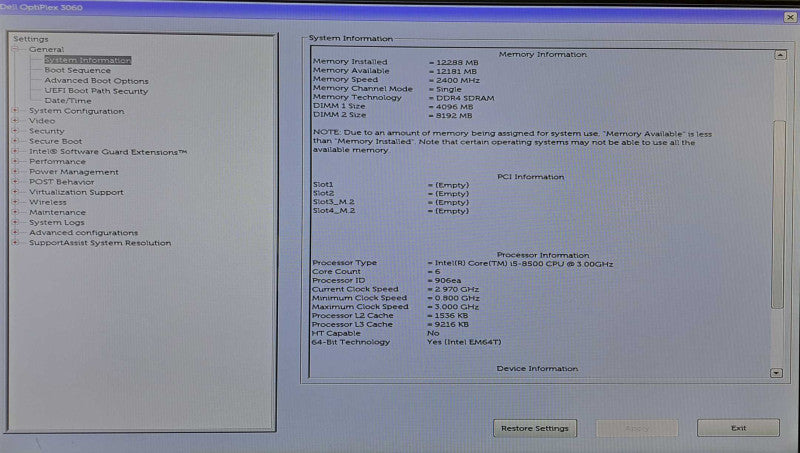Click scroll up arrow in System Information
The height and width of the screenshot is (453, 800).
(780, 55)
